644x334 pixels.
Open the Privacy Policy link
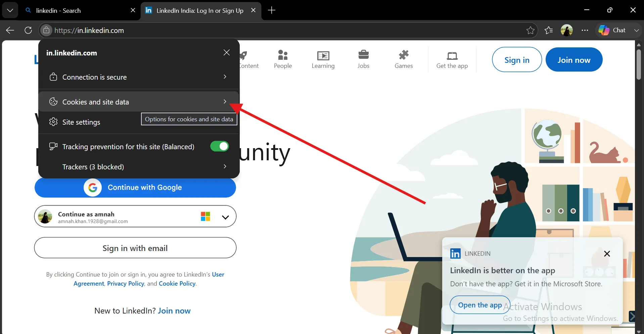126,284
